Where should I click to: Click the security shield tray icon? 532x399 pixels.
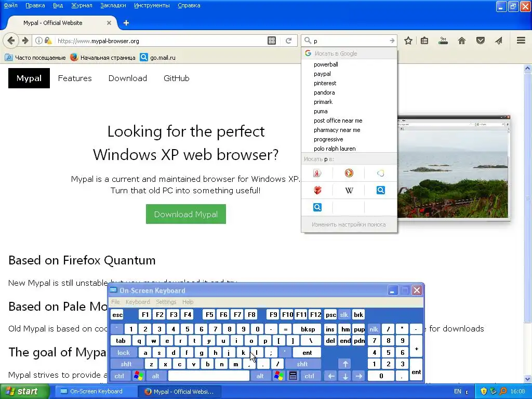(x=484, y=392)
